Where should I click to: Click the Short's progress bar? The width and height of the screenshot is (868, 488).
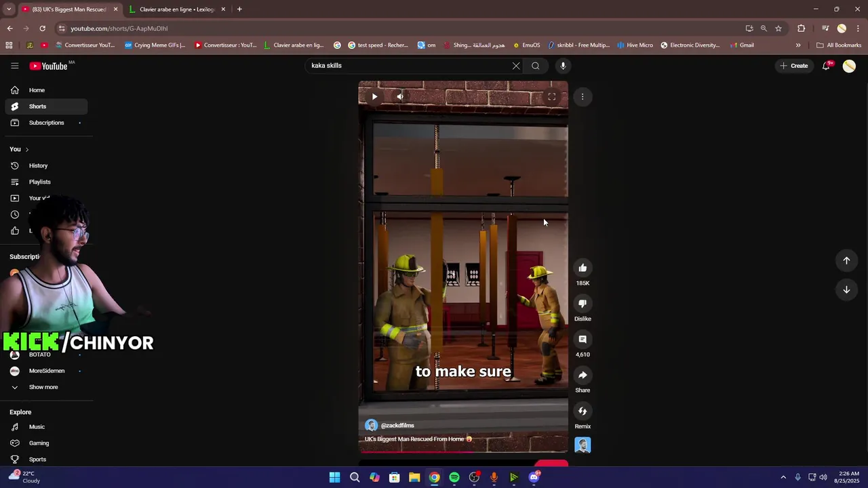pyautogui.click(x=463, y=451)
